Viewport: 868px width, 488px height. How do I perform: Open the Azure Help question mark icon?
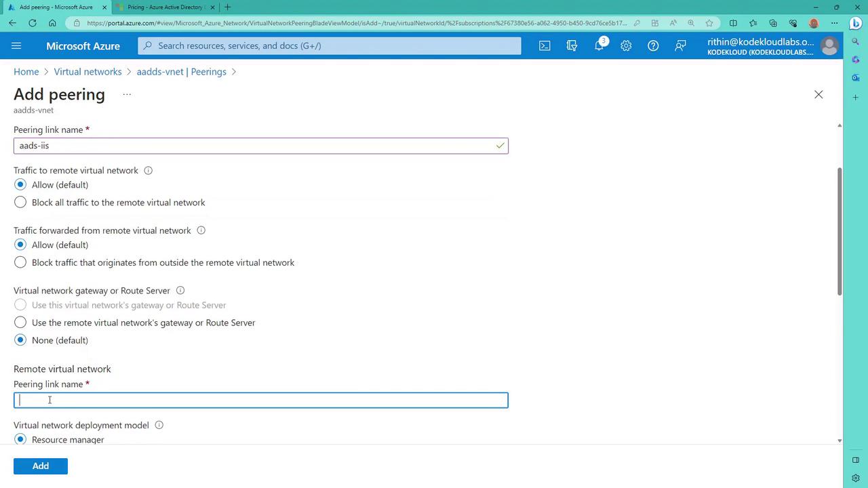pyautogui.click(x=653, y=45)
